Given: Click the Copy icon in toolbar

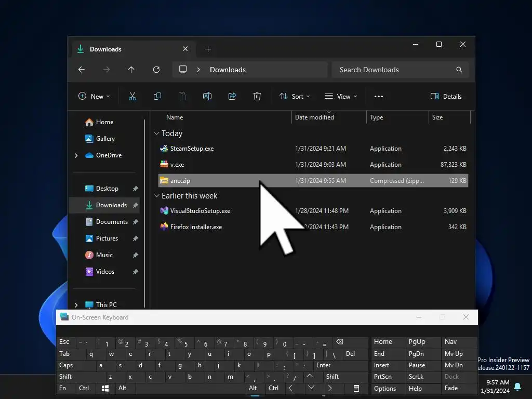Looking at the screenshot, I should tap(157, 96).
